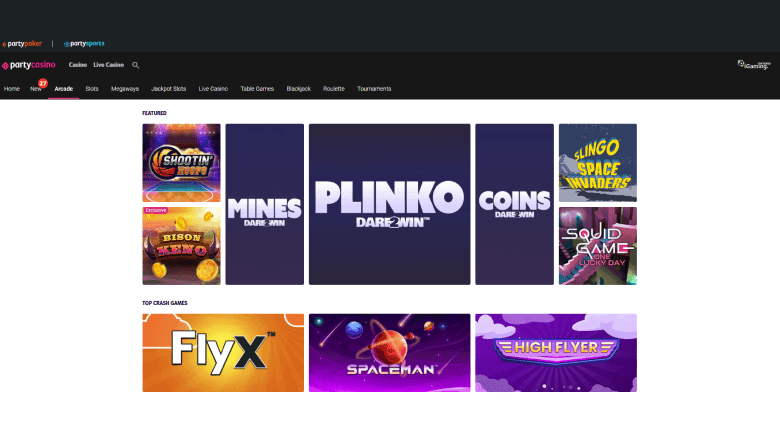Open the Slingo Space Invaders tile
The image size is (780, 440).
pyautogui.click(x=597, y=162)
